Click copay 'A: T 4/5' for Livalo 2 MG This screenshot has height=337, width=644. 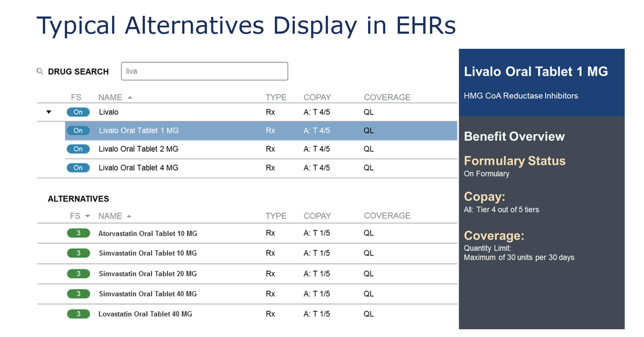[317, 149]
